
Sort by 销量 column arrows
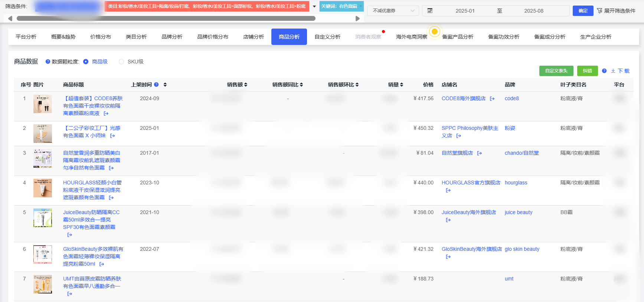pos(402,85)
